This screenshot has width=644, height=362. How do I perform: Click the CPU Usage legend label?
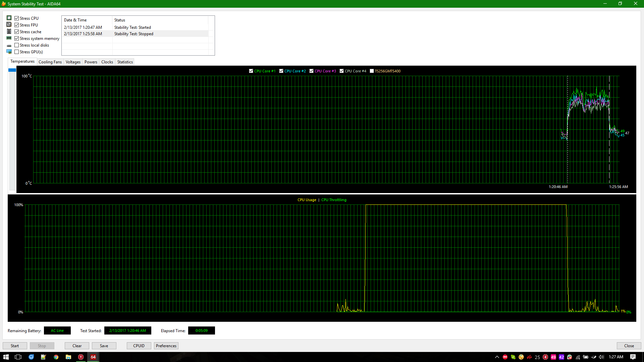[x=307, y=200]
